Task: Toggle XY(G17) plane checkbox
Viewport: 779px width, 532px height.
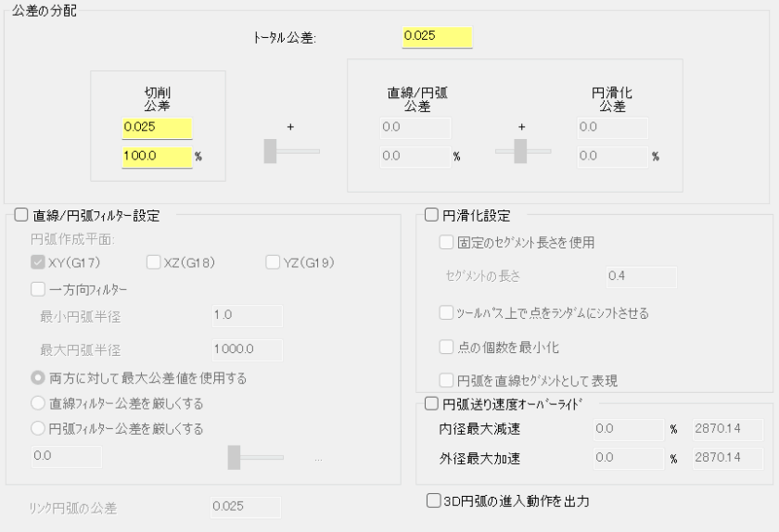Action: click(x=37, y=262)
